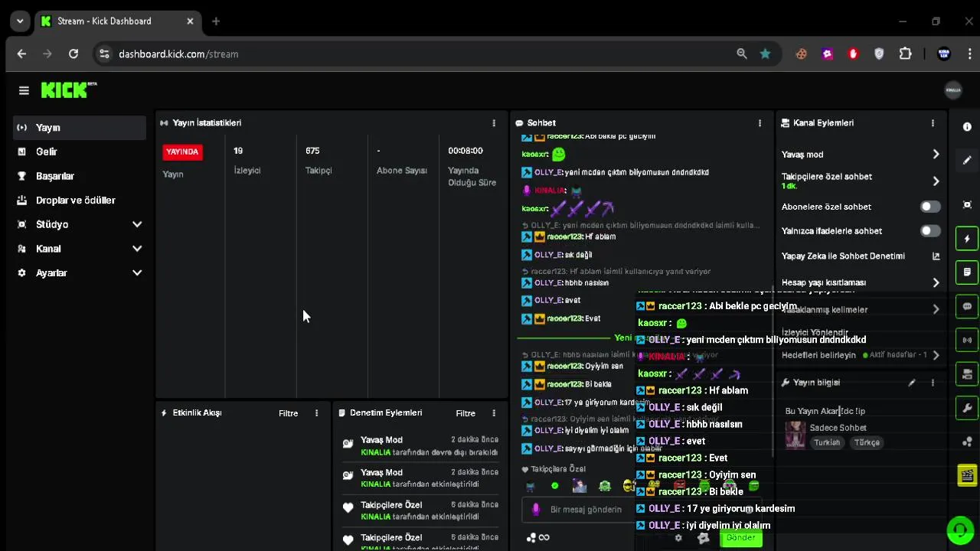Click the Turkish tag

coord(827,442)
